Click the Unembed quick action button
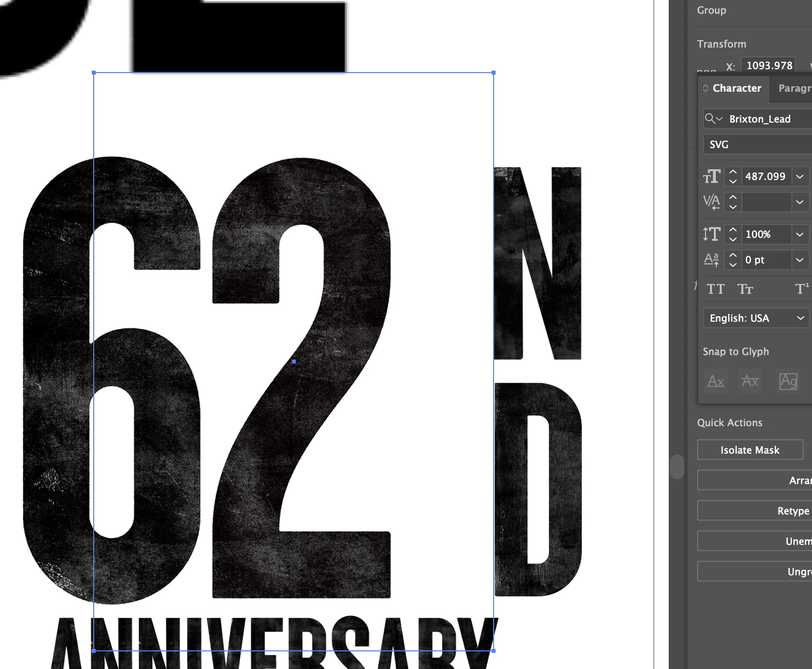 pos(755,541)
